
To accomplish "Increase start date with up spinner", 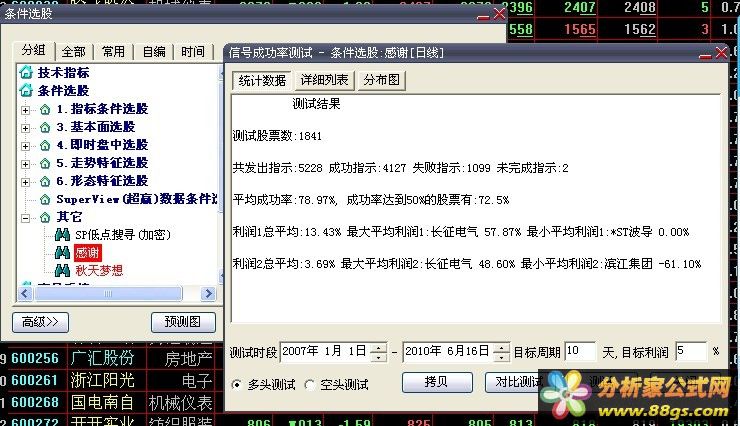I will (x=378, y=348).
